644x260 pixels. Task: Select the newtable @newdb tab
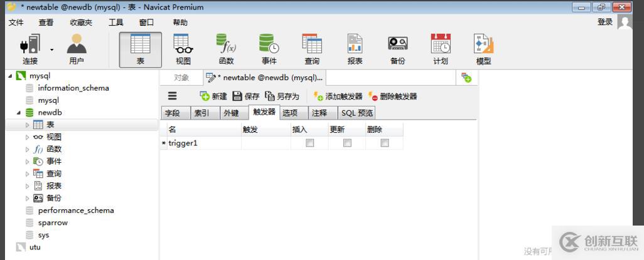click(x=266, y=78)
